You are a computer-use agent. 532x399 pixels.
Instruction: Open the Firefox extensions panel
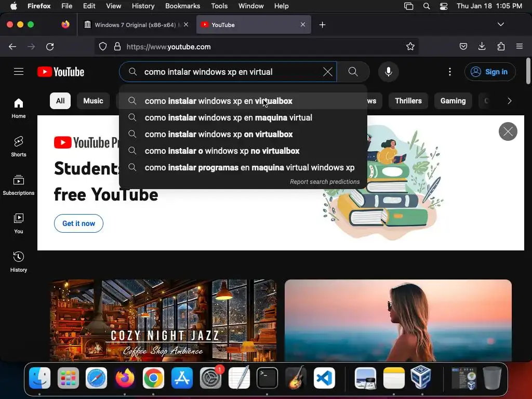pos(501,46)
